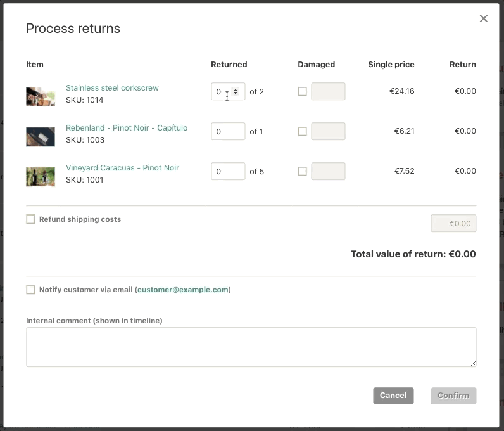Click SKU: 1003 text
This screenshot has width=504, height=431.
tap(85, 140)
